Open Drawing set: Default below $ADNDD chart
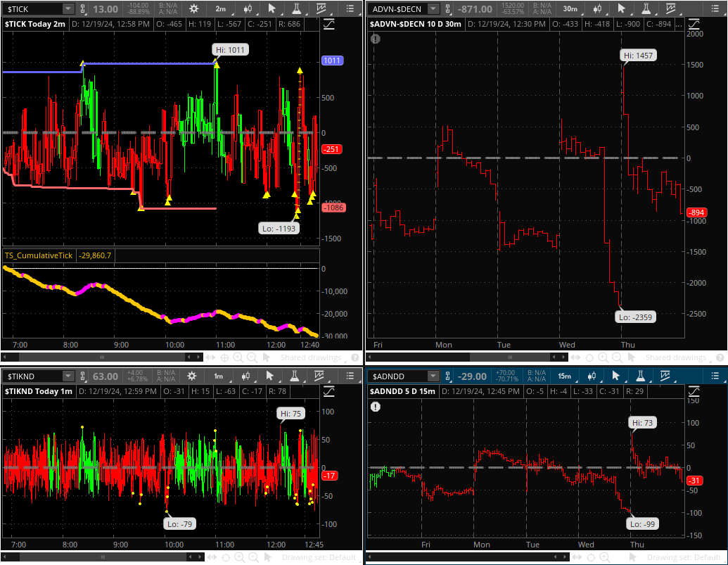The height and width of the screenshot is (565, 728). point(684,557)
